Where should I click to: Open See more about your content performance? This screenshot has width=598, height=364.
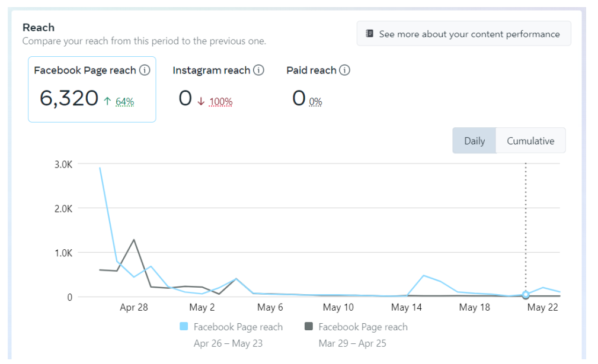463,34
